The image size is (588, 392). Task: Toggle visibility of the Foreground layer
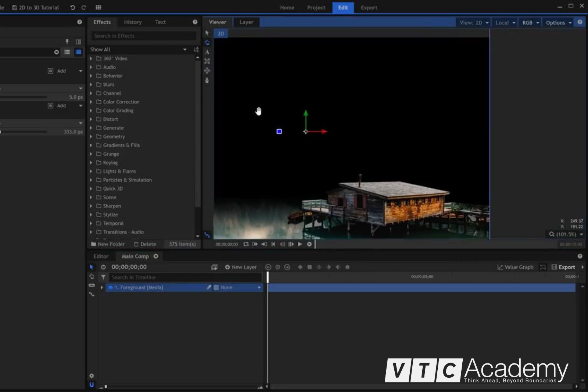[x=110, y=288]
